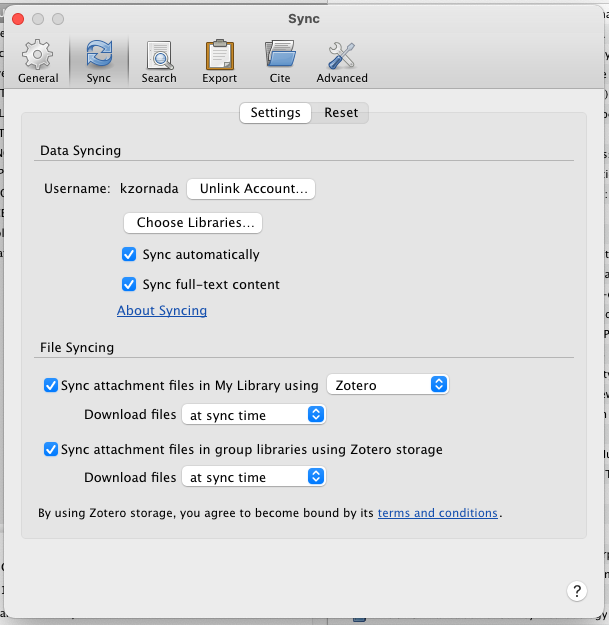Switch to the Settings tab
Image resolution: width=609 pixels, height=625 pixels.
275,113
